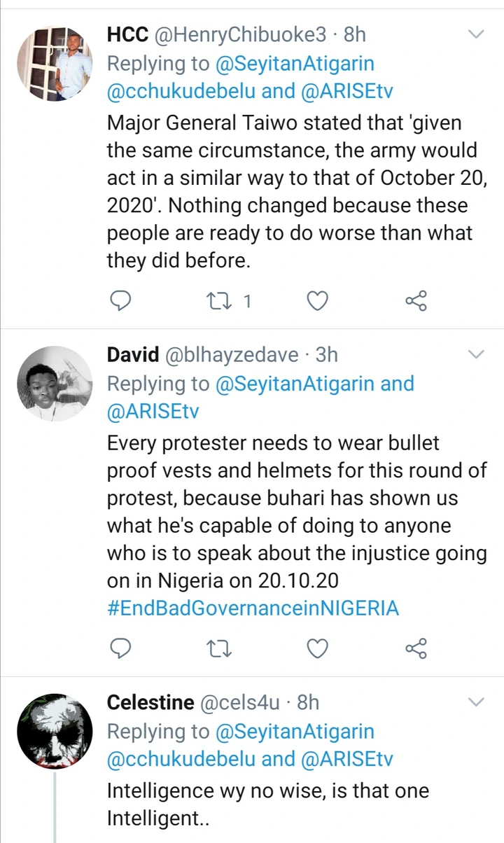
Task: Tap @SeyitanAtigarin mention in Celestine's reply
Action: point(294,732)
